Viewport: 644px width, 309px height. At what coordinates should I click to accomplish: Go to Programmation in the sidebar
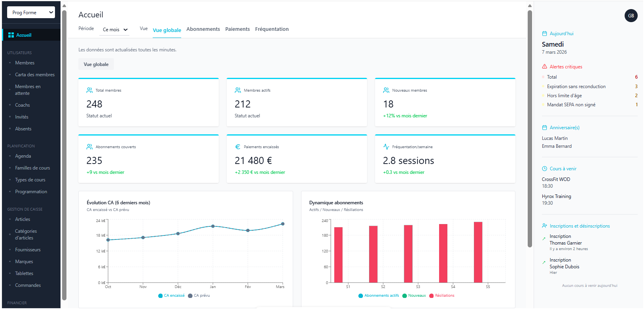click(x=31, y=192)
